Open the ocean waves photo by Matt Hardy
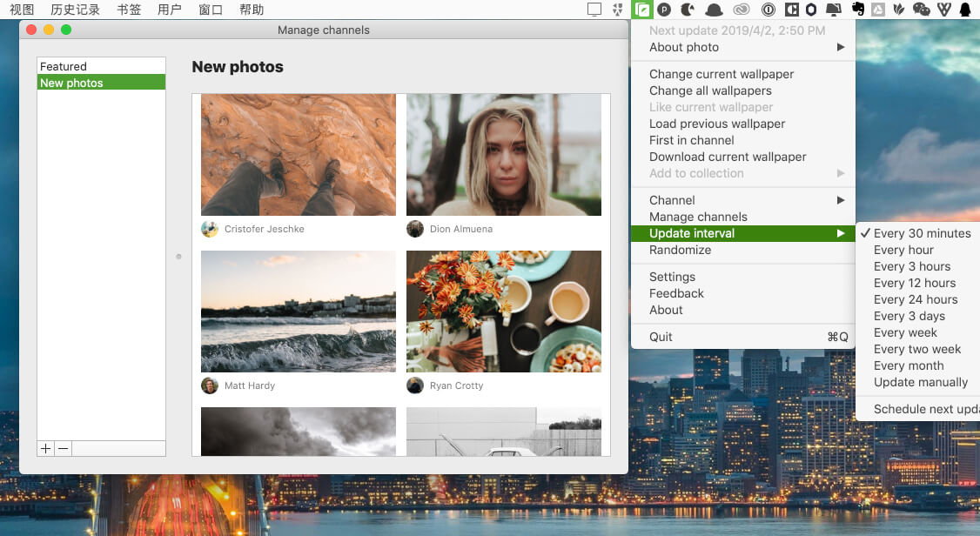Screen dimensions: 980x536 pos(299,312)
